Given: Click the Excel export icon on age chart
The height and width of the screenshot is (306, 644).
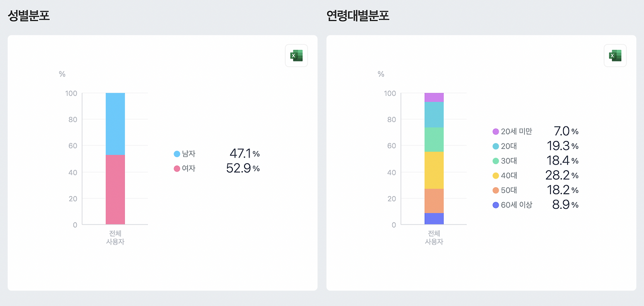Looking at the screenshot, I should tap(615, 55).
